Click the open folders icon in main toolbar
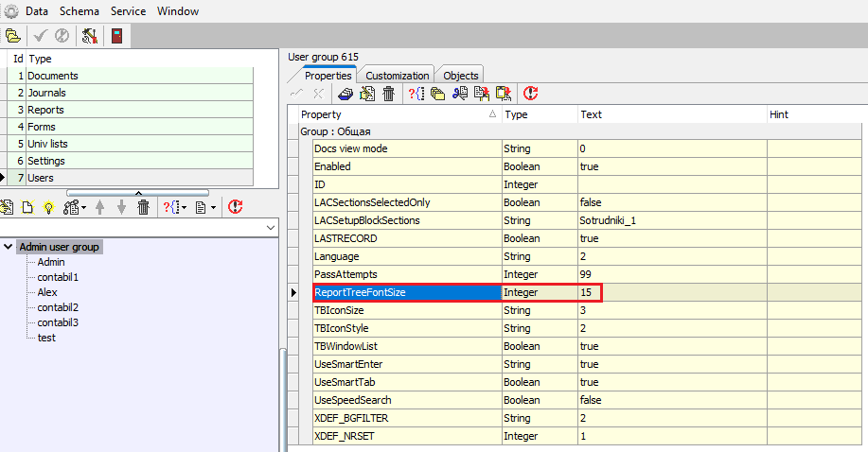Viewport: 868px width, 452px height. (x=12, y=36)
